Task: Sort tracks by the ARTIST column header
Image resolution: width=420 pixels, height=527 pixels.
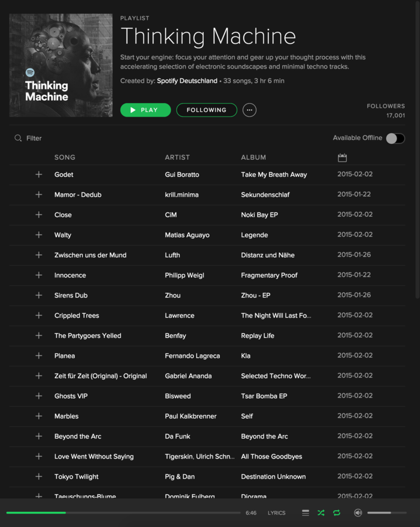Action: tap(177, 158)
